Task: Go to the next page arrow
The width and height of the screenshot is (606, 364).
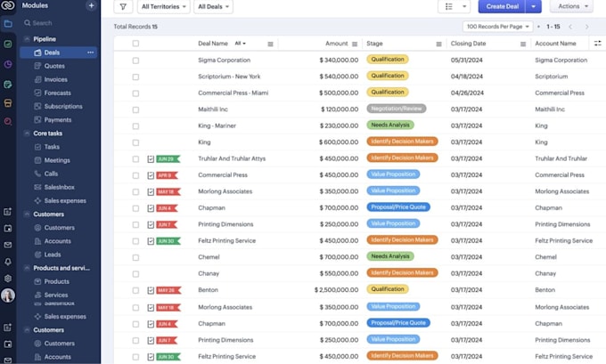Action: [586, 27]
